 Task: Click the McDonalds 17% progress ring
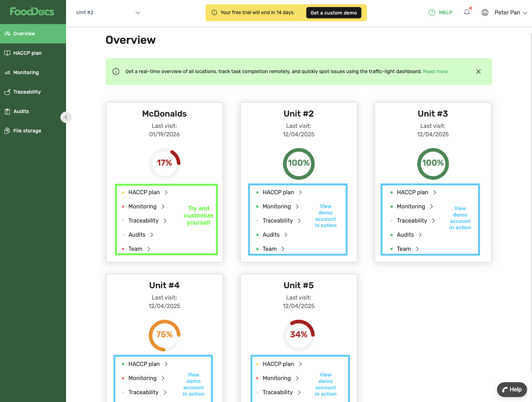pyautogui.click(x=165, y=164)
